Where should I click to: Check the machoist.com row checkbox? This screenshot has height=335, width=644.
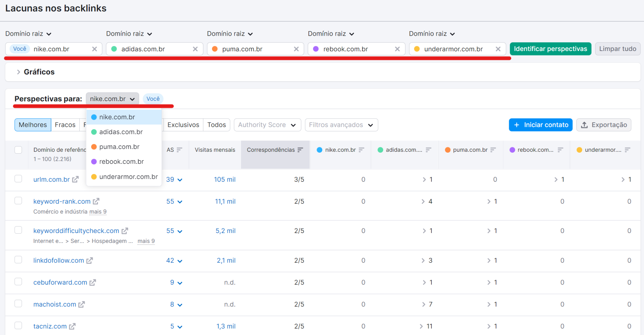(18, 303)
